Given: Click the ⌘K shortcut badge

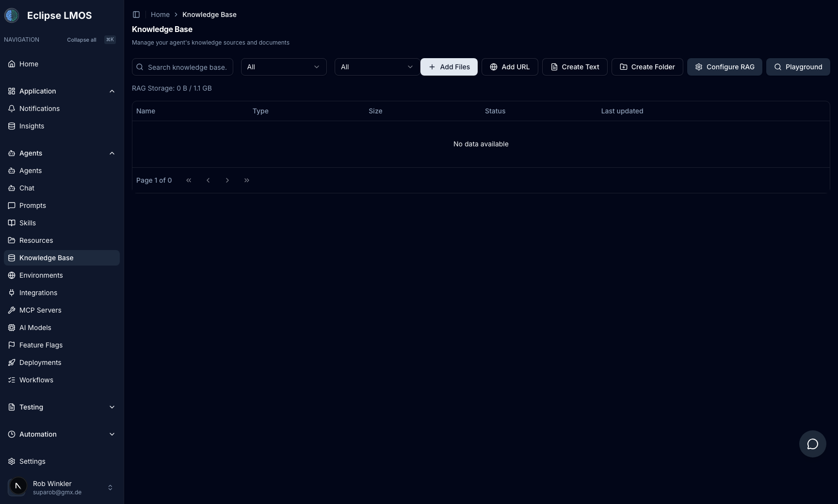Looking at the screenshot, I should point(110,40).
